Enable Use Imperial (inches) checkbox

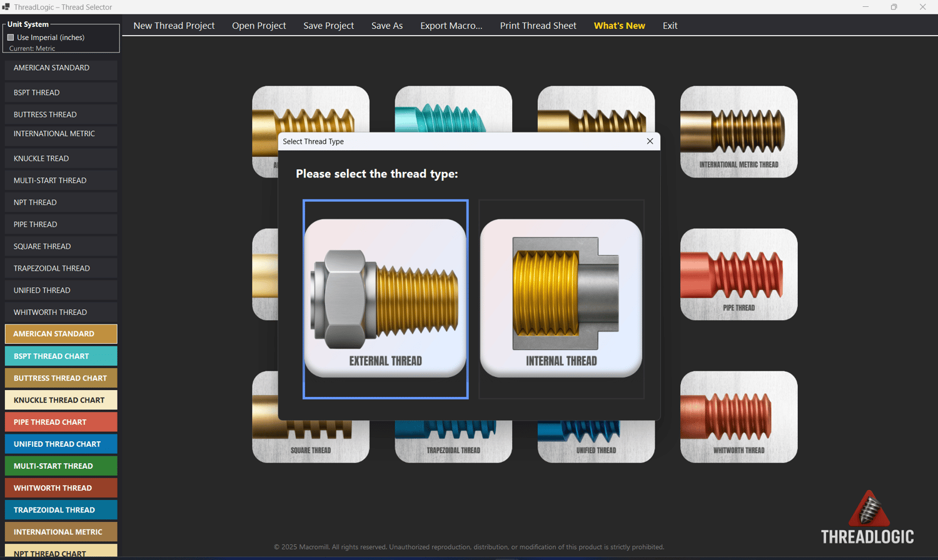point(11,37)
